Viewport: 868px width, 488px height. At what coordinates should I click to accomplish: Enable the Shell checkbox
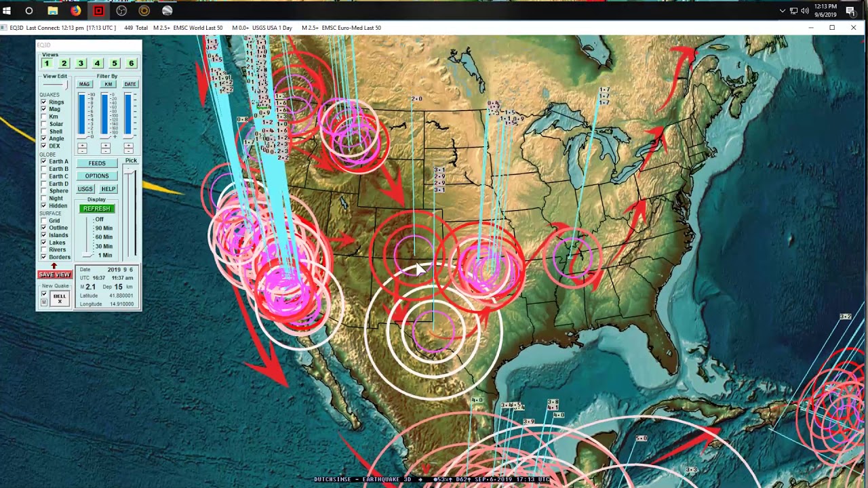43,131
